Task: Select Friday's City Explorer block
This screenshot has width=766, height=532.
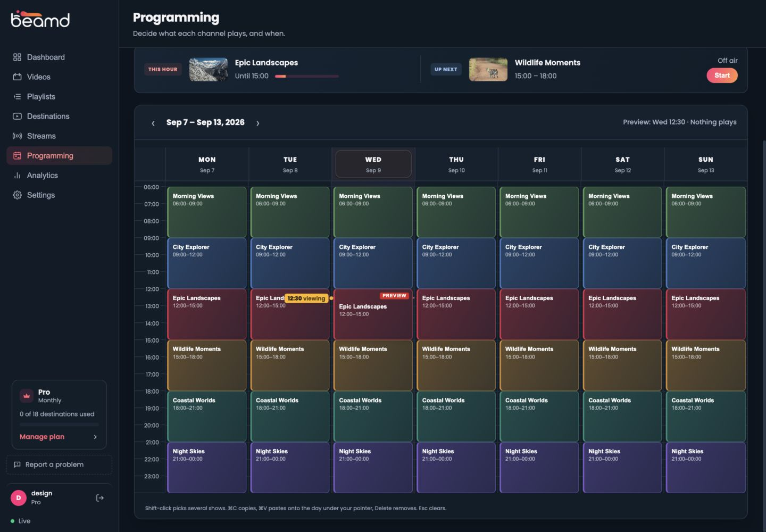Action: [x=539, y=263]
